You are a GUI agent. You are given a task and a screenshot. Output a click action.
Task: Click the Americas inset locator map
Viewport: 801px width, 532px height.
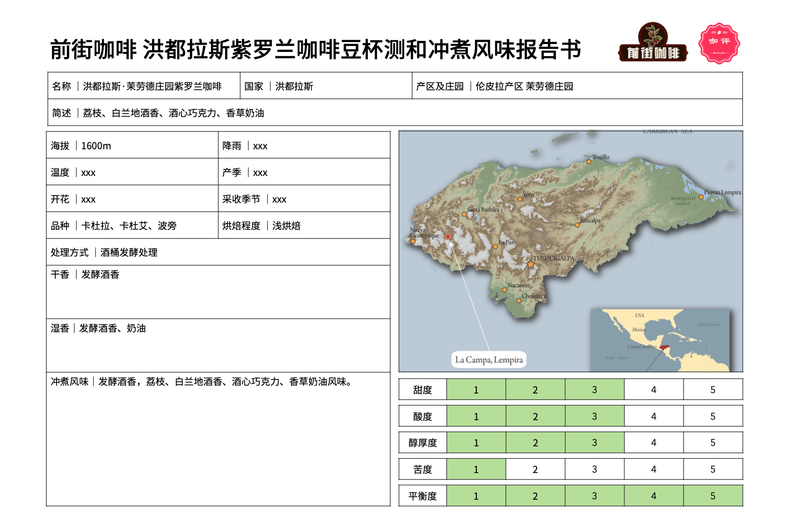660,340
